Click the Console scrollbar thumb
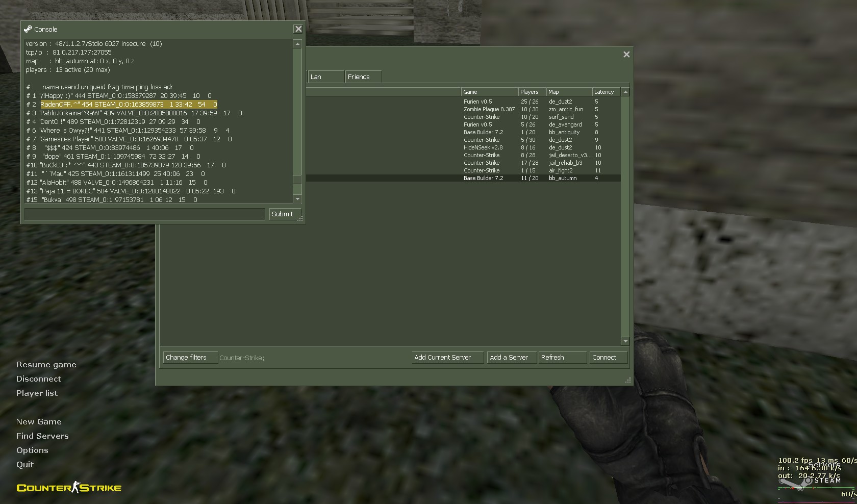This screenshot has height=504, width=857. 297,180
